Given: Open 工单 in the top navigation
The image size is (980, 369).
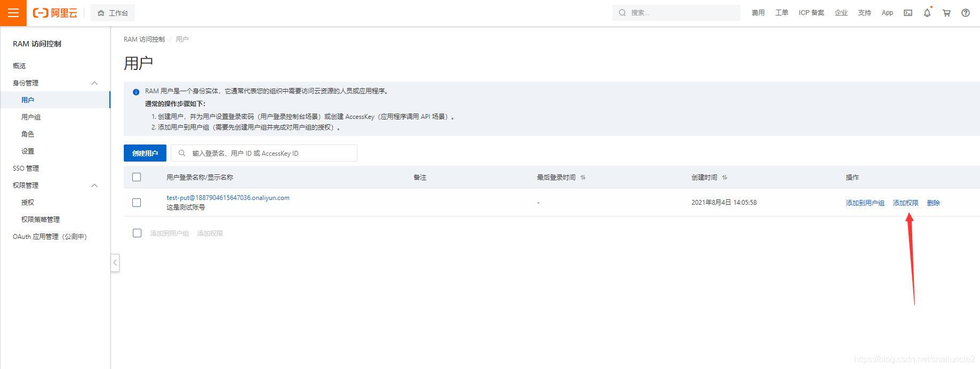Looking at the screenshot, I should pyautogui.click(x=782, y=13).
